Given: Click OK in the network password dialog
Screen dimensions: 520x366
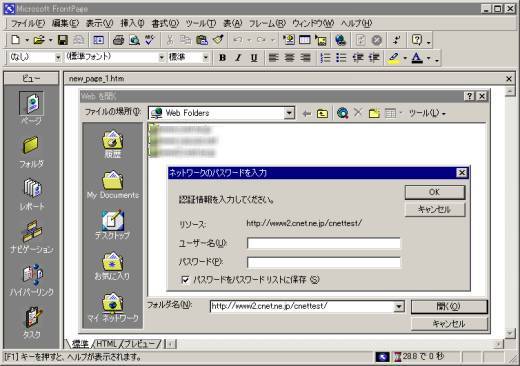Looking at the screenshot, I should (435, 192).
